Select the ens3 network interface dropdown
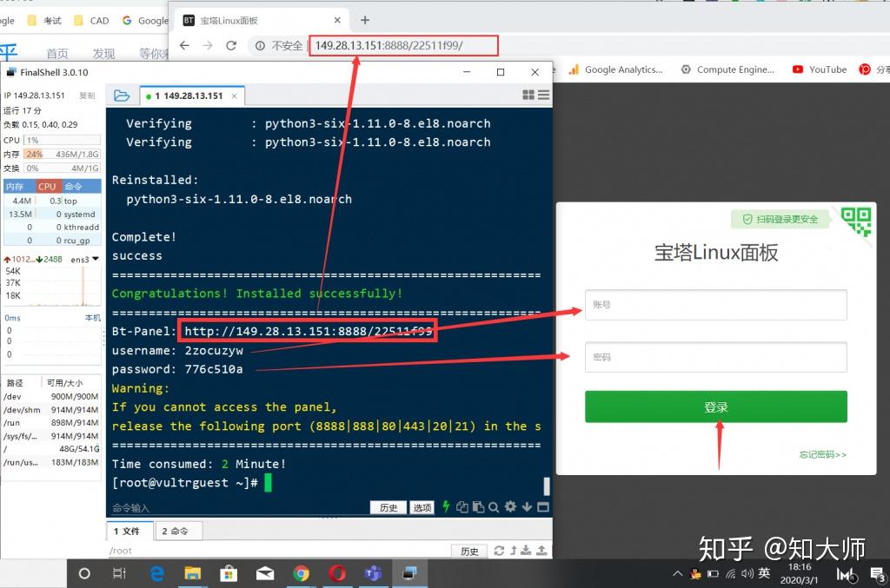890x588 pixels. pos(84,259)
